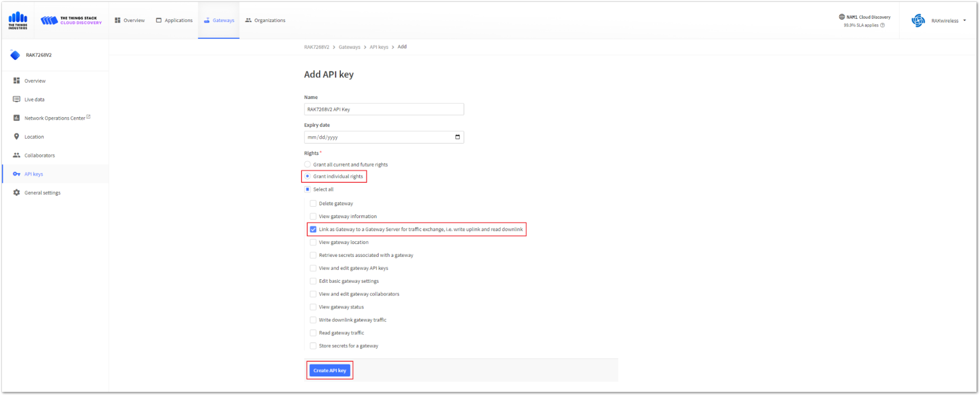Open the Organizations tab
Viewport: 980px width, 396px height.
pyautogui.click(x=265, y=21)
